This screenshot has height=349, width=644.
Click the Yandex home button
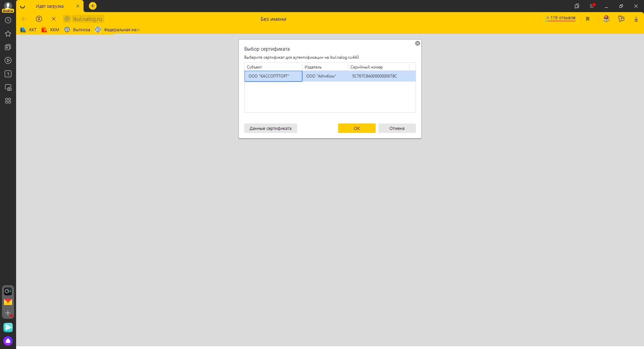click(x=39, y=19)
